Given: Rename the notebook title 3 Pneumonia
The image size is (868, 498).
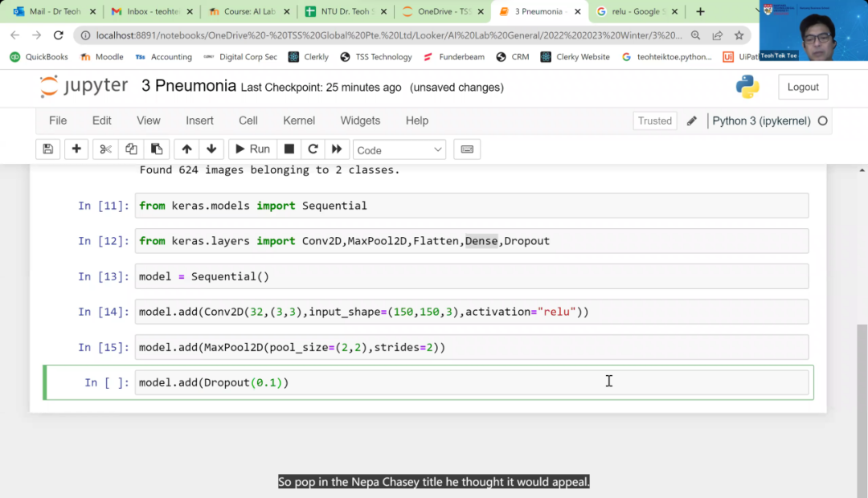Looking at the screenshot, I should [189, 86].
